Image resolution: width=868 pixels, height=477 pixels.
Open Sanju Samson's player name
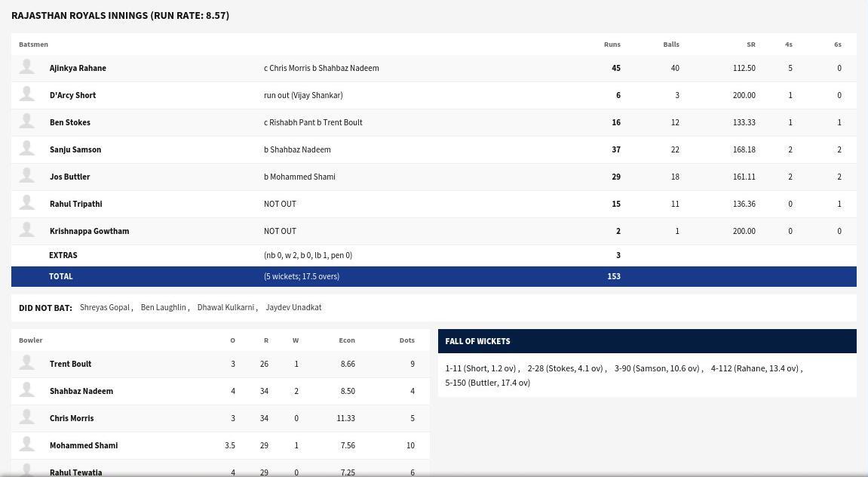[x=75, y=149]
